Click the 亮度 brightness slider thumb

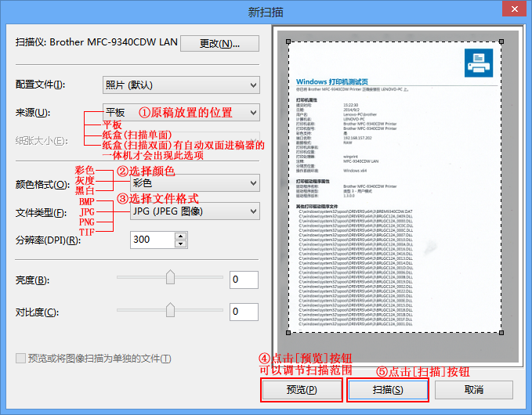170,277
